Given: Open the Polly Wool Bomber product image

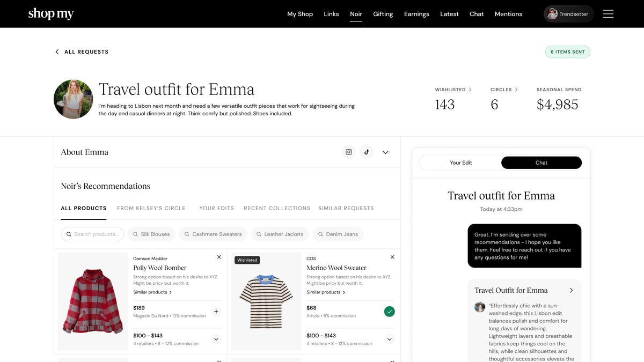Looking at the screenshot, I should [x=93, y=301].
